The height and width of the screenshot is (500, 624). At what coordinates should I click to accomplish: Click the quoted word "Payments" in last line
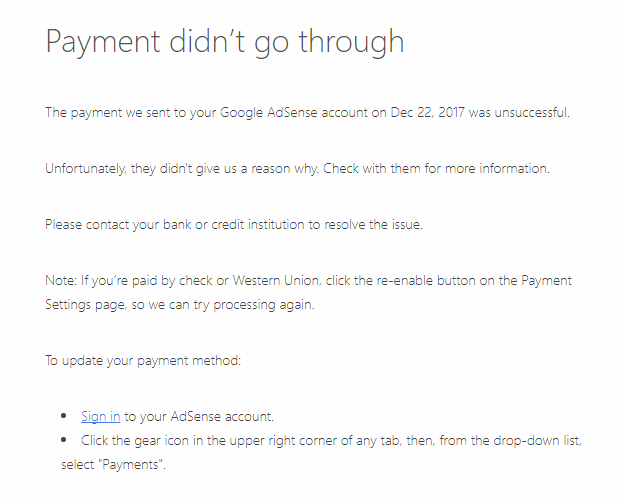click(x=132, y=465)
